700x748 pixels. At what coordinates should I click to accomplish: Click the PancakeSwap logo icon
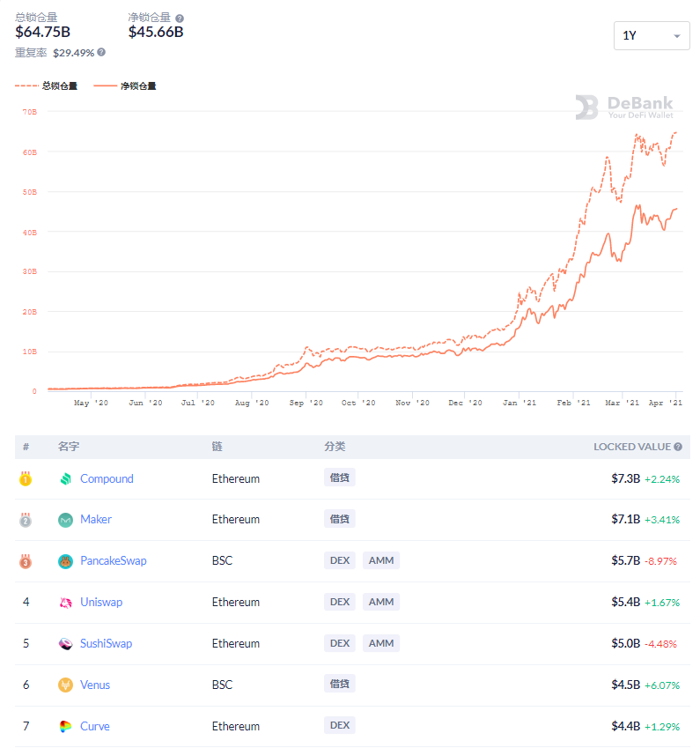point(66,561)
